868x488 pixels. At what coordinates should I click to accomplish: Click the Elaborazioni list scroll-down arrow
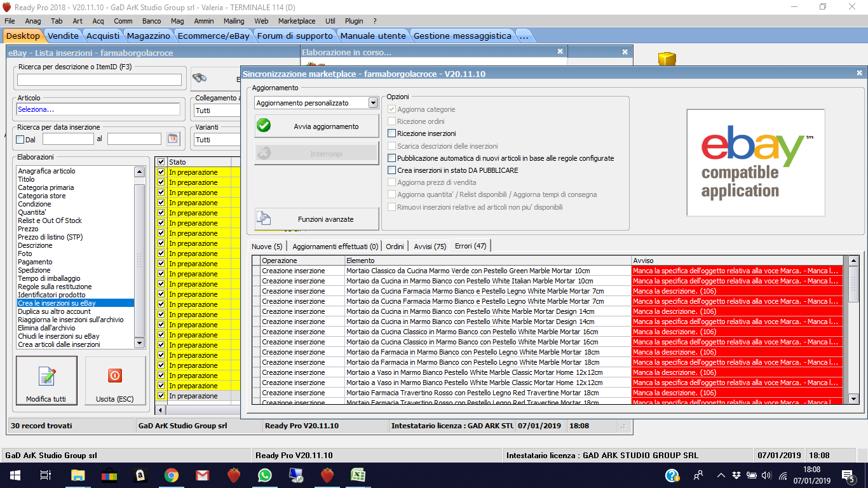140,343
